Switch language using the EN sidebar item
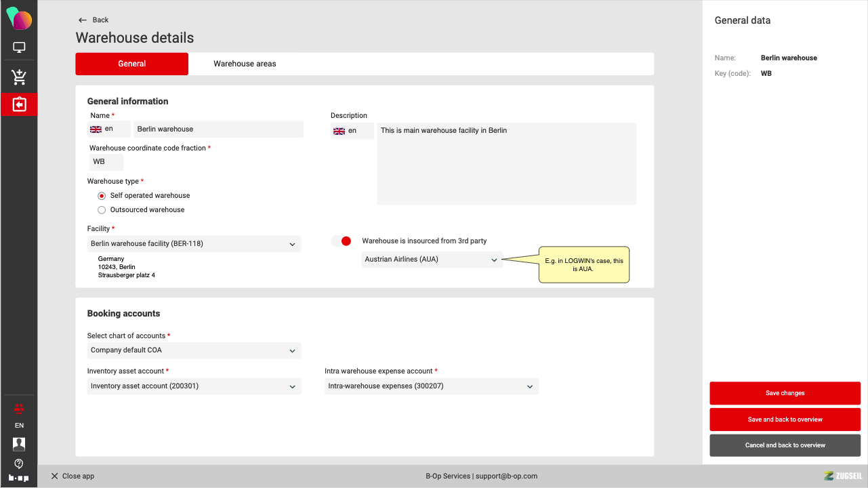The height and width of the screenshot is (488, 868). (19, 426)
